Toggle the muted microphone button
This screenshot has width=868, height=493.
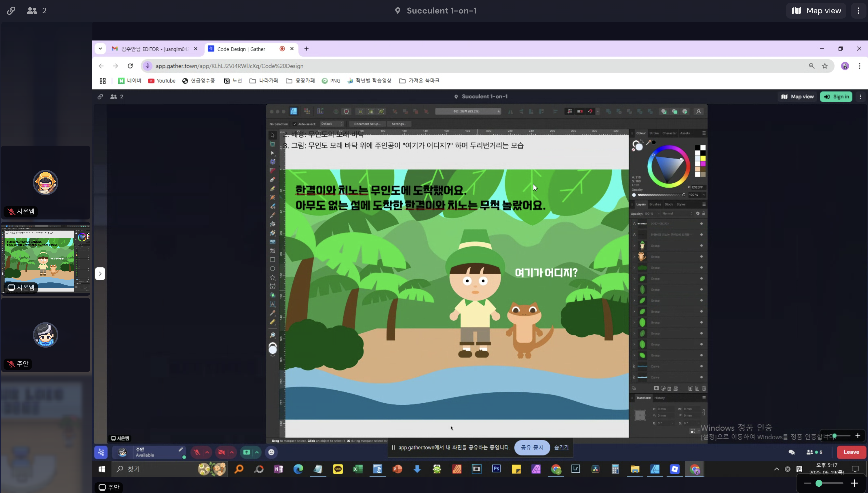click(197, 452)
